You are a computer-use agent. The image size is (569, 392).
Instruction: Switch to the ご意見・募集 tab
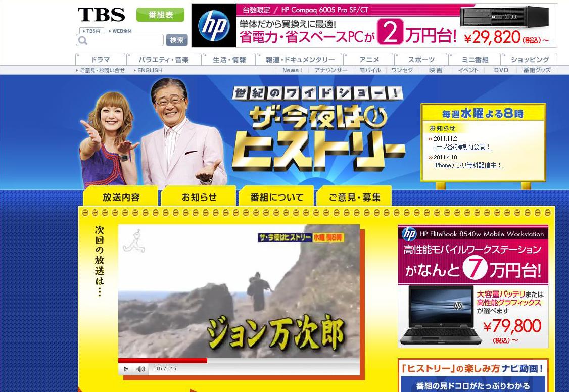pos(355,197)
